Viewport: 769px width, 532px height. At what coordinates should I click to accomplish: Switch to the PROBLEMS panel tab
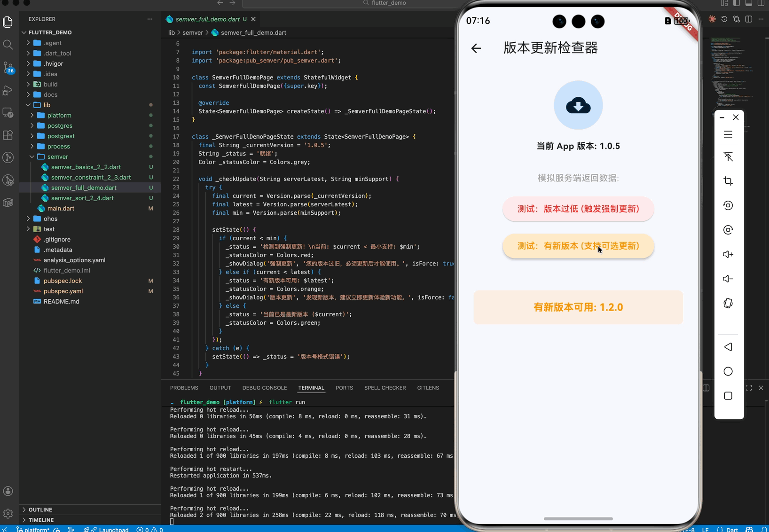tap(184, 388)
